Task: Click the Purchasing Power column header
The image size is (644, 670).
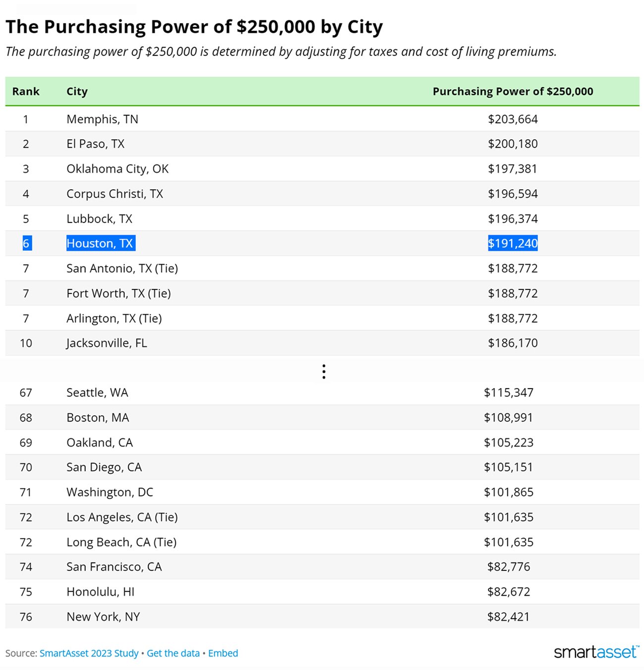Action: point(513,92)
